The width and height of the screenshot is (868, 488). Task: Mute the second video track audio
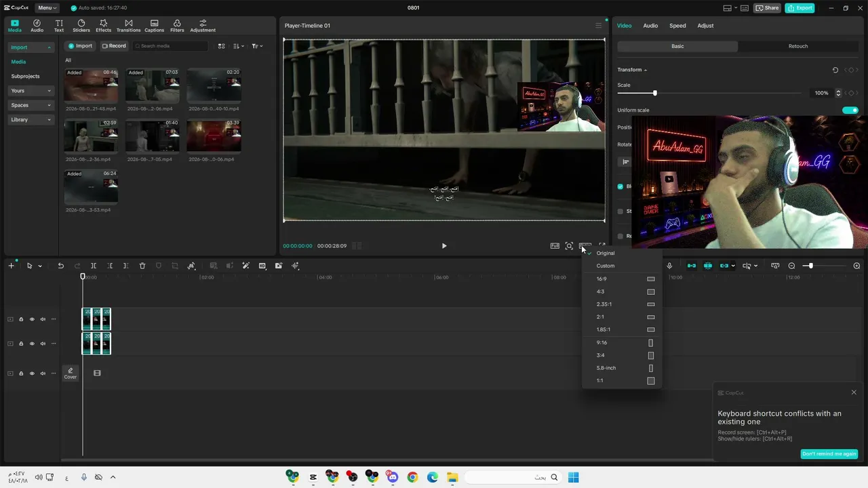tap(43, 344)
